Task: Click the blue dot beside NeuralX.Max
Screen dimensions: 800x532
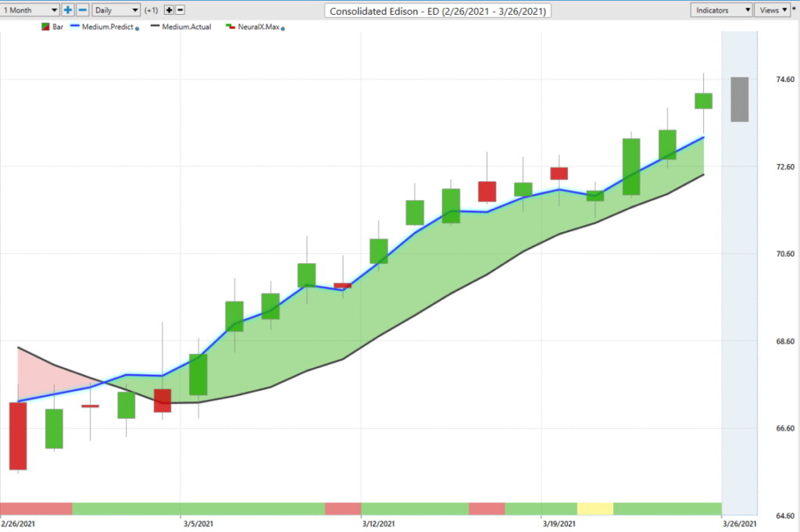Action: pos(283,29)
